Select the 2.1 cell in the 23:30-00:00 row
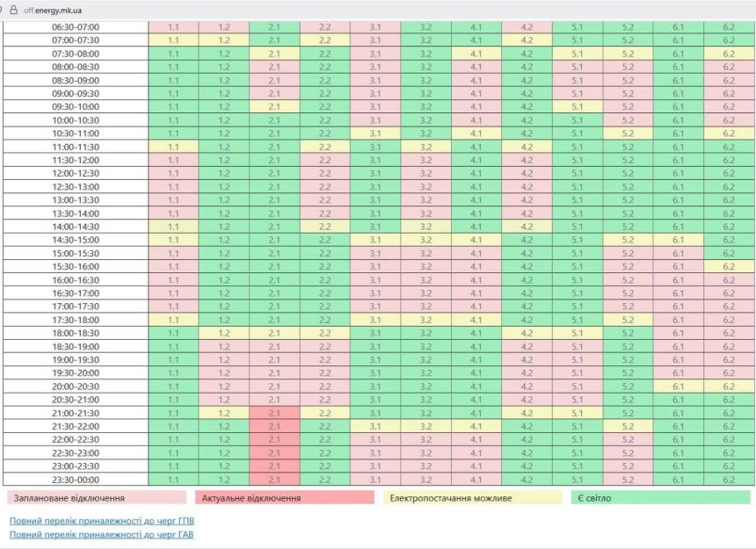This screenshot has width=756, height=549. tap(274, 480)
